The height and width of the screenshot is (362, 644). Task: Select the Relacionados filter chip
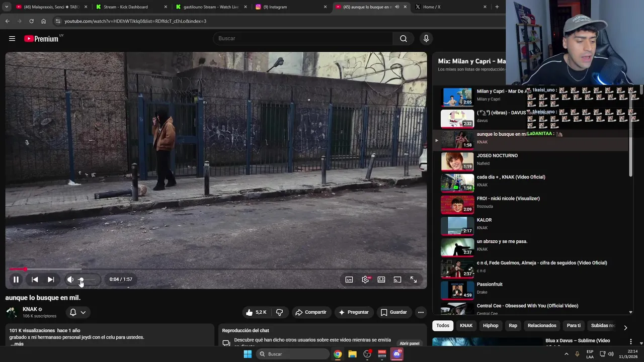542,326
